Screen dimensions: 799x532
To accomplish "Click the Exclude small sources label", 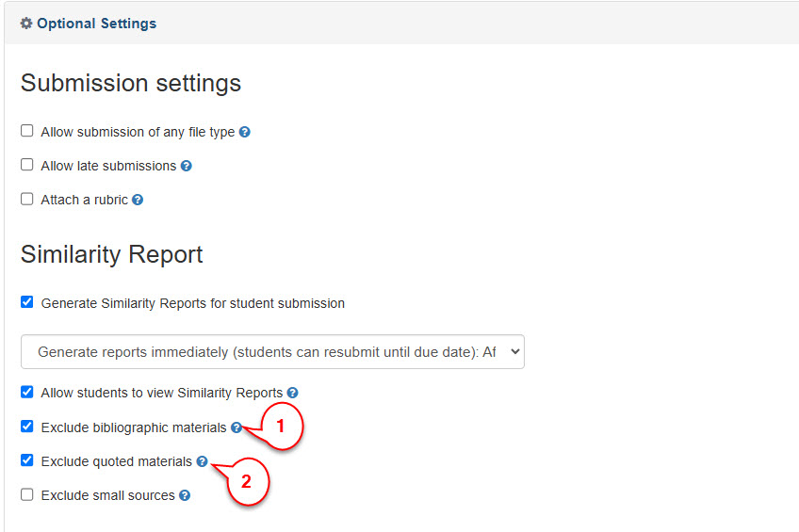I will tap(108, 495).
